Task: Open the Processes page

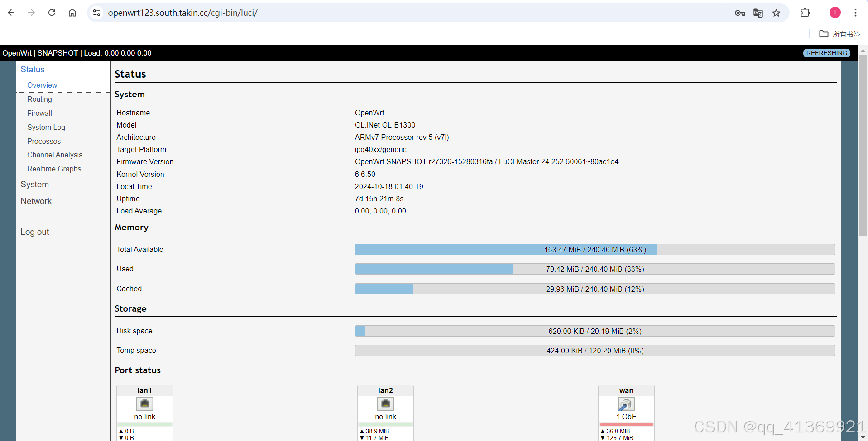Action: (44, 141)
